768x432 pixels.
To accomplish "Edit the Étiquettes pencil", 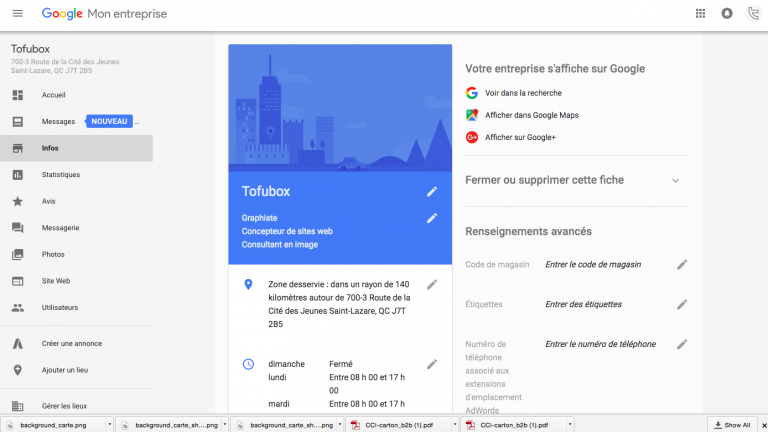I will point(682,305).
